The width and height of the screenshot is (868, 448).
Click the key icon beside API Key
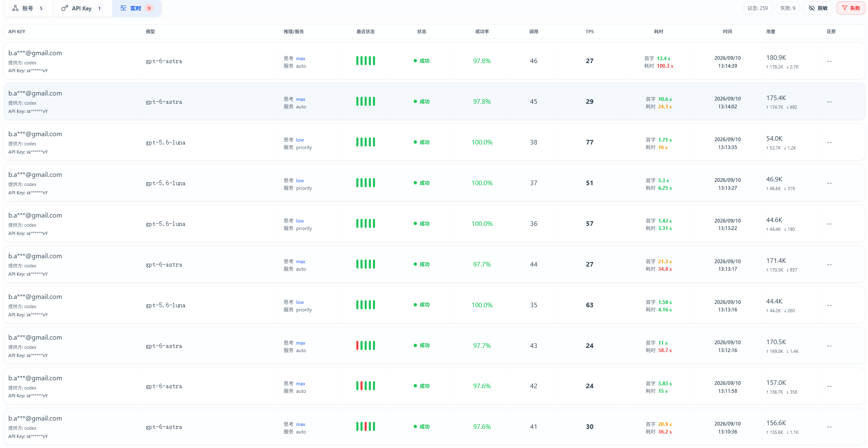point(64,8)
